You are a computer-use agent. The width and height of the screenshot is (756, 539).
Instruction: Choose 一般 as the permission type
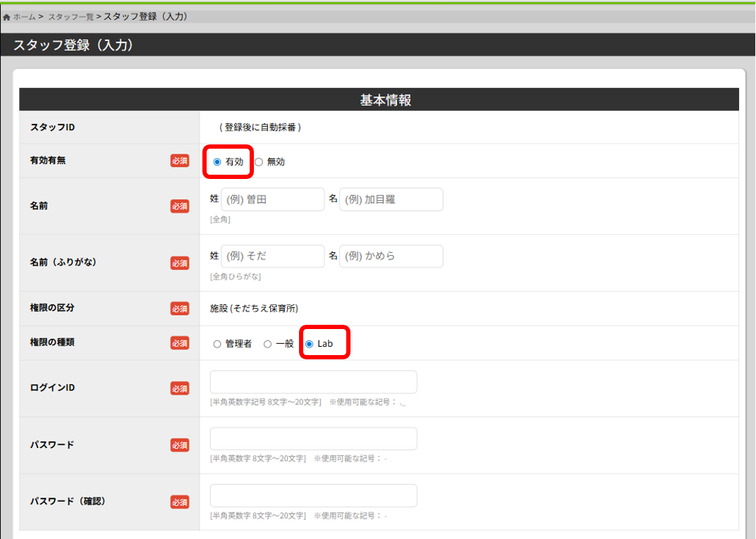[267, 345]
